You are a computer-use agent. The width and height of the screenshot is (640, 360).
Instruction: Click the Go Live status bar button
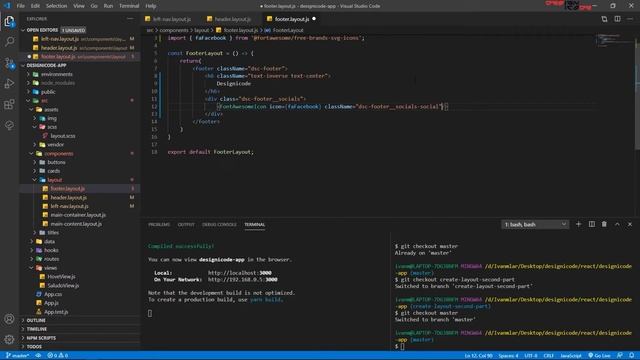tap(599, 356)
